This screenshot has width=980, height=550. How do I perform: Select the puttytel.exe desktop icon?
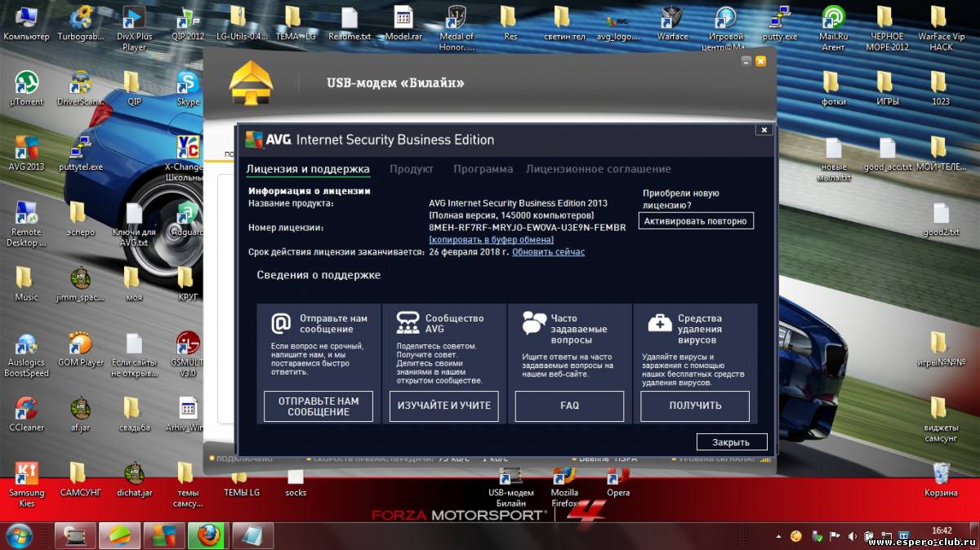click(80, 153)
